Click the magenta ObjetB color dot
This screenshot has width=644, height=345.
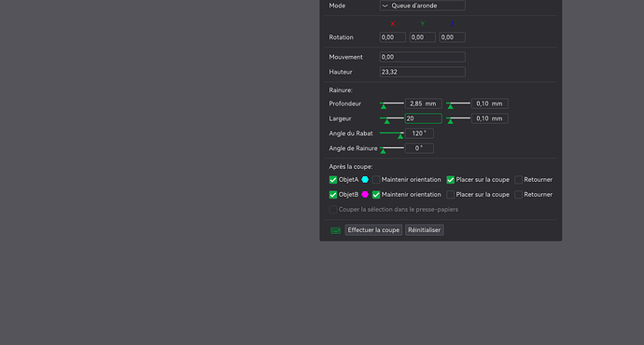point(365,195)
